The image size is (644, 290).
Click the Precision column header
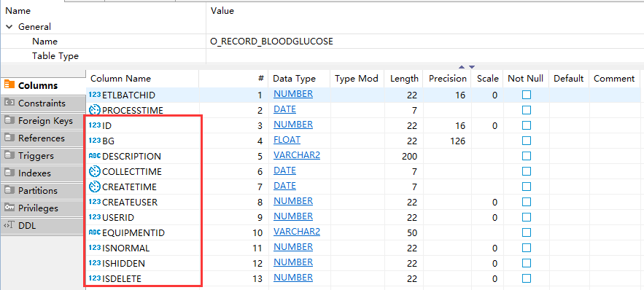tap(448, 79)
